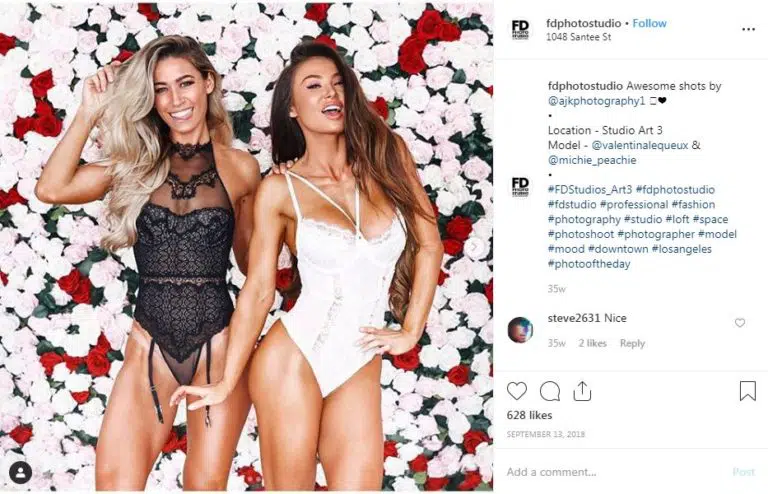Open fdphotostudio profile avatar in header

(520, 30)
